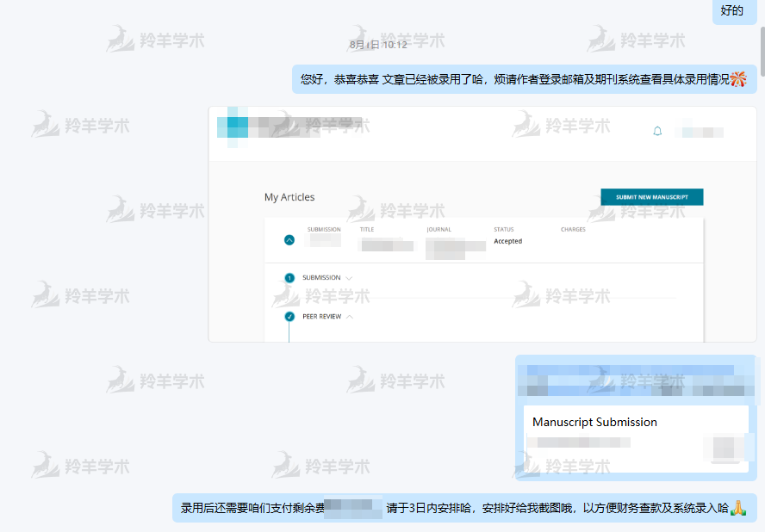Click the My Articles heading
This screenshot has width=765, height=532.
[289, 197]
